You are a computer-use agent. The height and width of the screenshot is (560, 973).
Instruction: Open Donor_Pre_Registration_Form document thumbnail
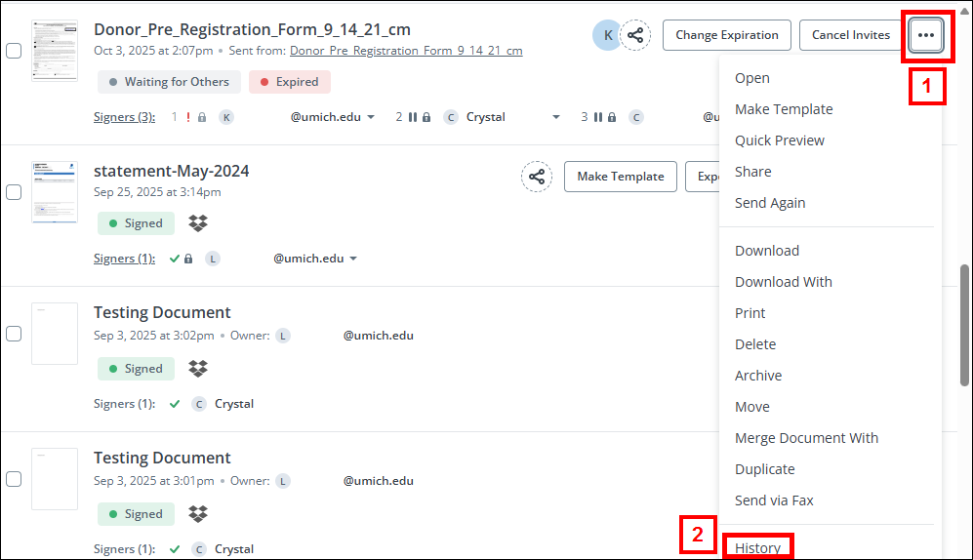(x=55, y=51)
